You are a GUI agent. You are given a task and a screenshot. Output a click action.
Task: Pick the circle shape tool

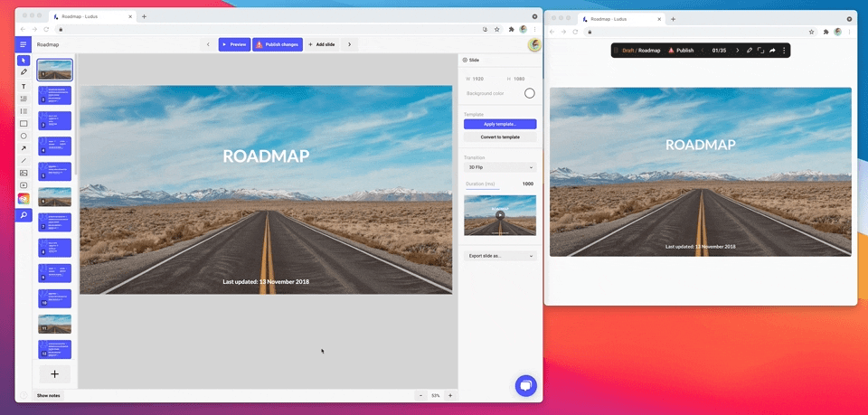coord(24,136)
